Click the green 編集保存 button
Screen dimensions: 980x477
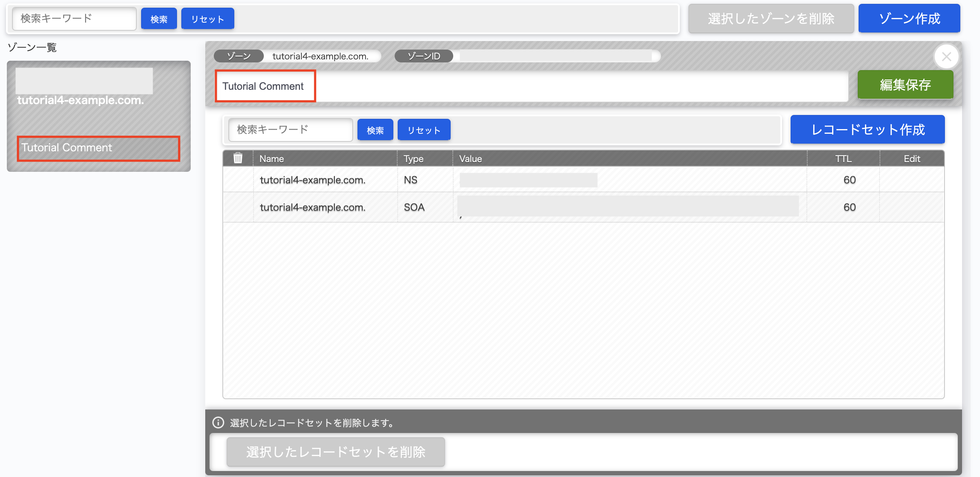click(905, 85)
